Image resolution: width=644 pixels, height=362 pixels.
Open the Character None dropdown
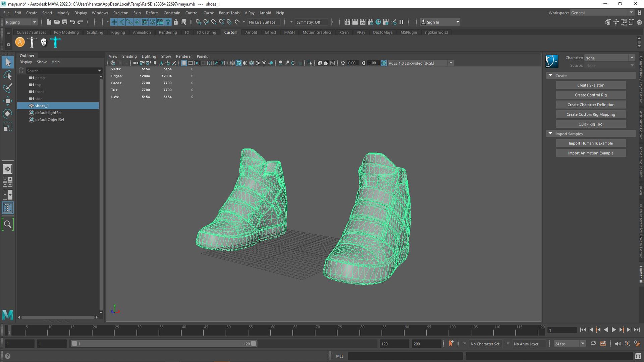point(609,58)
